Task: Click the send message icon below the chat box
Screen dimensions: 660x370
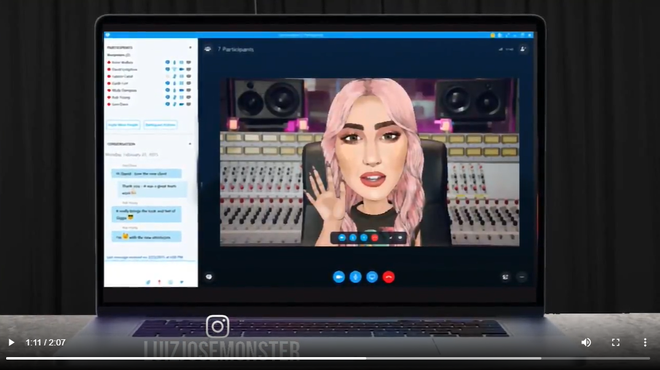Action: tap(181, 282)
